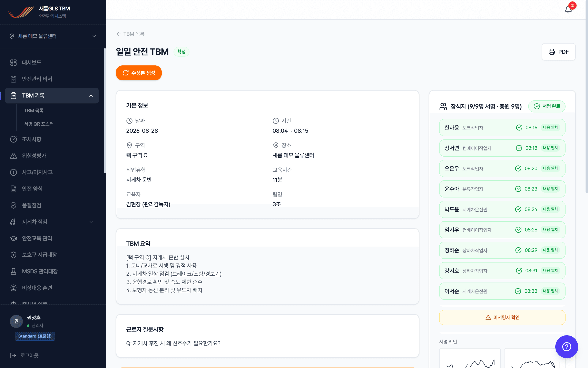Click the 서명 완료 status badge
Image resolution: width=588 pixels, height=368 pixels.
547,106
